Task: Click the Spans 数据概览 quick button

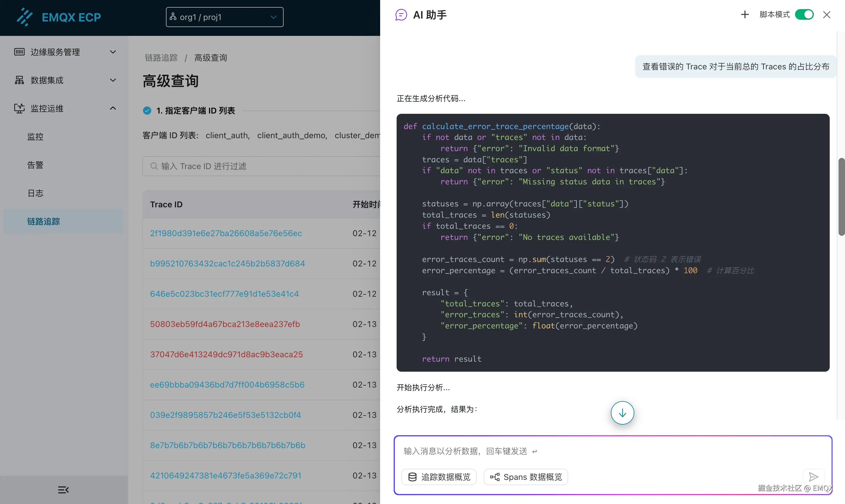Action: click(525, 477)
